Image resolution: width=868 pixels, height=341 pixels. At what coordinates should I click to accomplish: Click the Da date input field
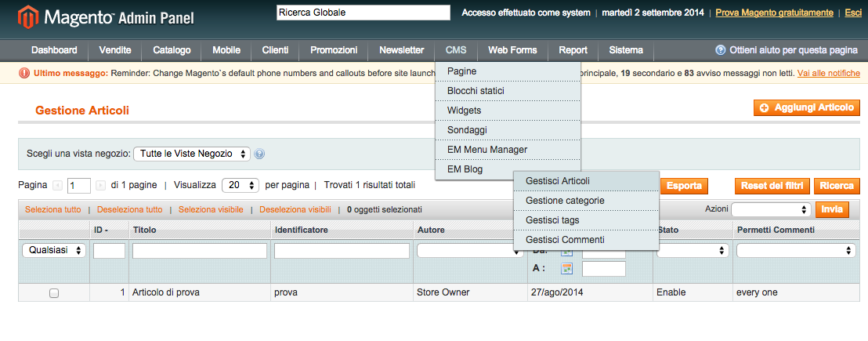[x=603, y=253]
